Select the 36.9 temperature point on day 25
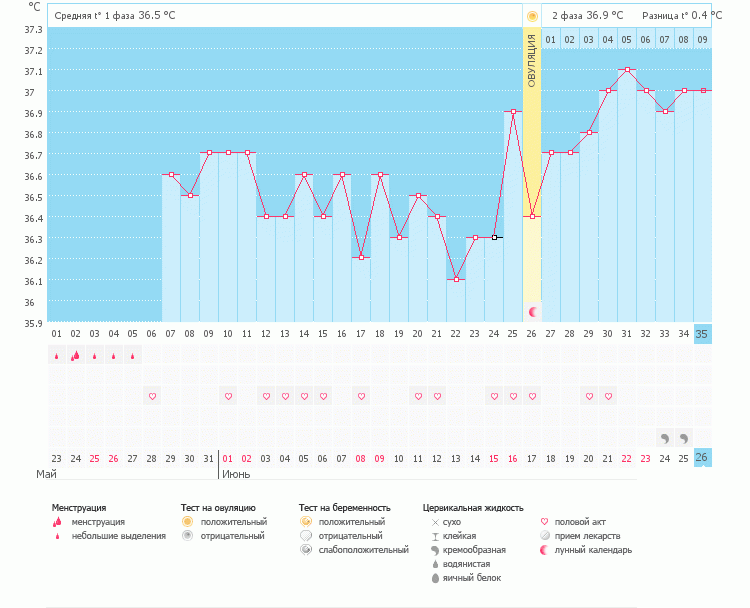Viewport: 750px width, 608px height. pyautogui.click(x=513, y=112)
